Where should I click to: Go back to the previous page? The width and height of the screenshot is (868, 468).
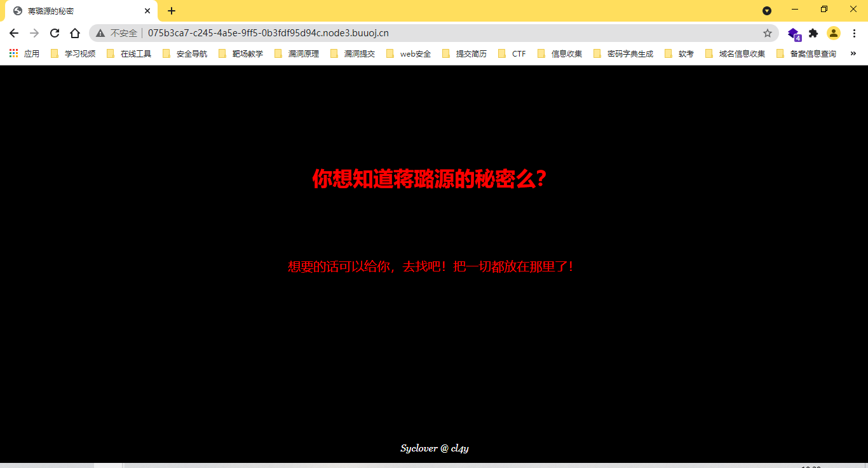click(x=14, y=33)
